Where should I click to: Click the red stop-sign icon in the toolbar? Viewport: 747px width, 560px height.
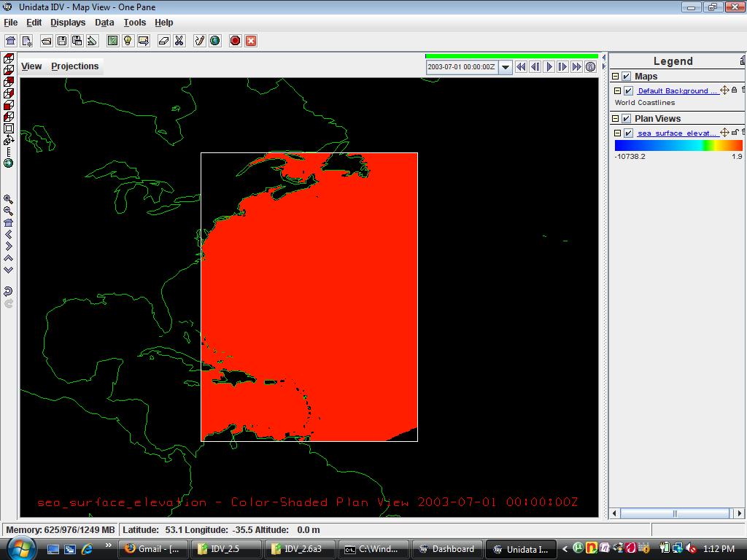click(235, 41)
